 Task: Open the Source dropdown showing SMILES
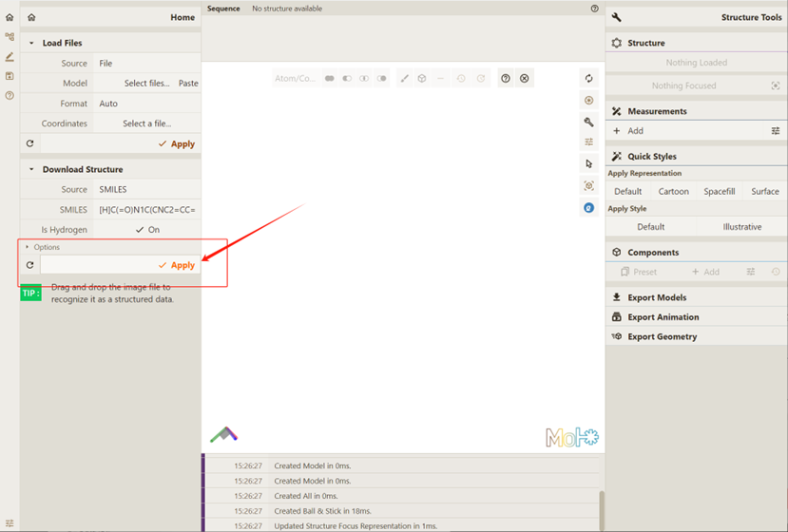pos(147,189)
